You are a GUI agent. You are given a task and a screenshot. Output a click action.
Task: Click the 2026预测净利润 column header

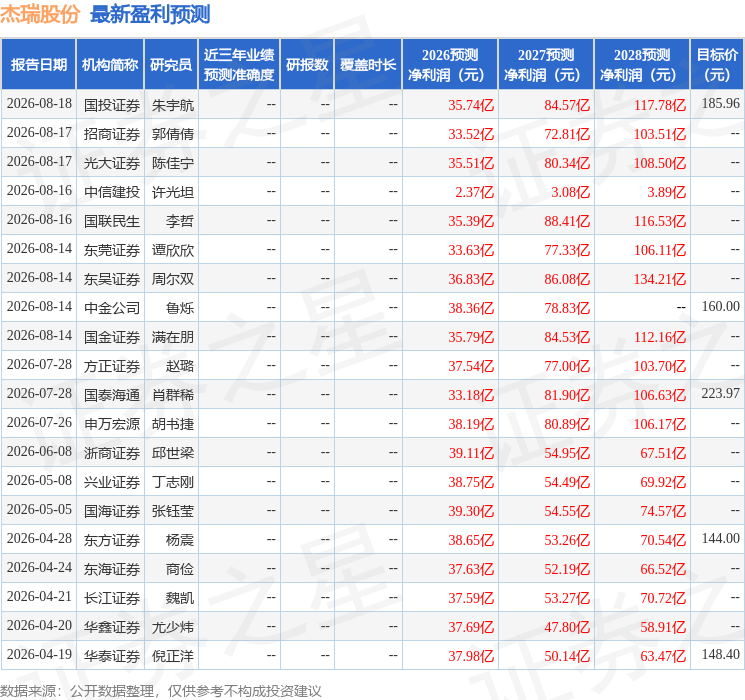click(x=450, y=65)
